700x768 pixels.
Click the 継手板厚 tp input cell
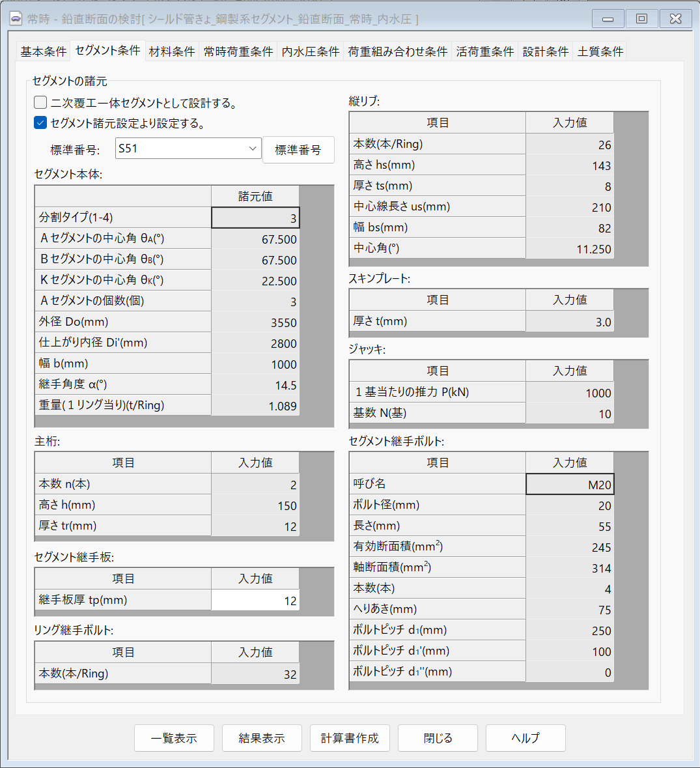click(255, 601)
